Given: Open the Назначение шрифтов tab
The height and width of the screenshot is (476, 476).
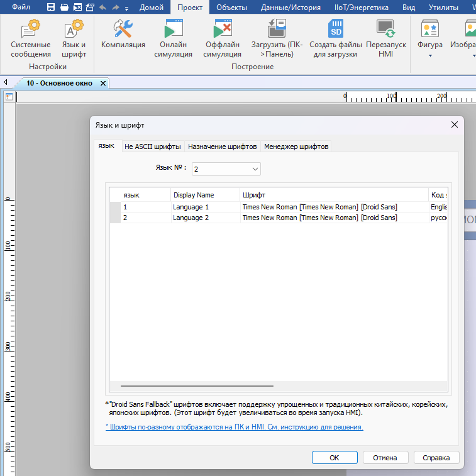Looking at the screenshot, I should point(222,147).
